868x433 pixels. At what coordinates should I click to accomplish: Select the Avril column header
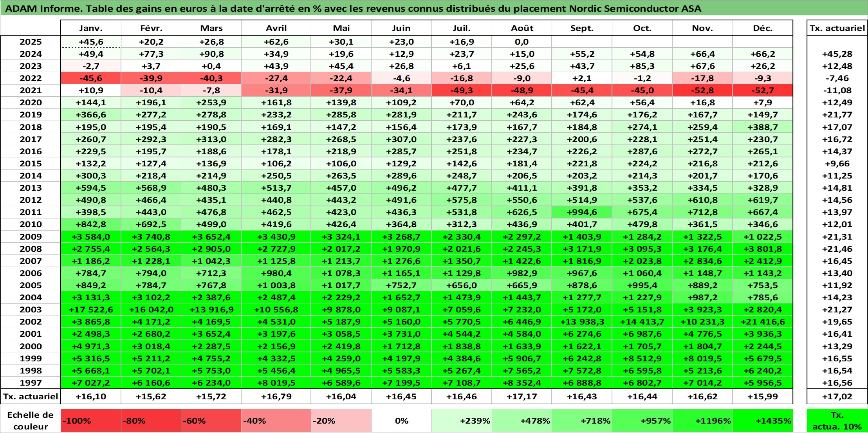(276, 28)
